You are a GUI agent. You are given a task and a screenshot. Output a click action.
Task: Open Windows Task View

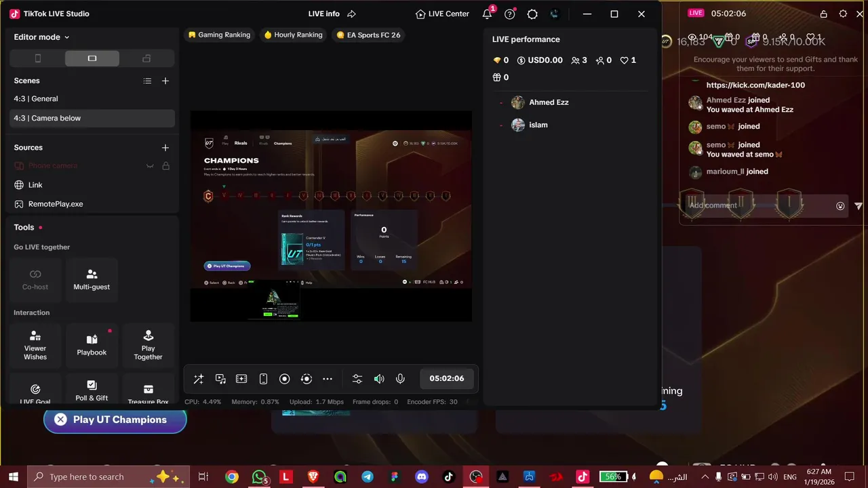[x=203, y=477]
